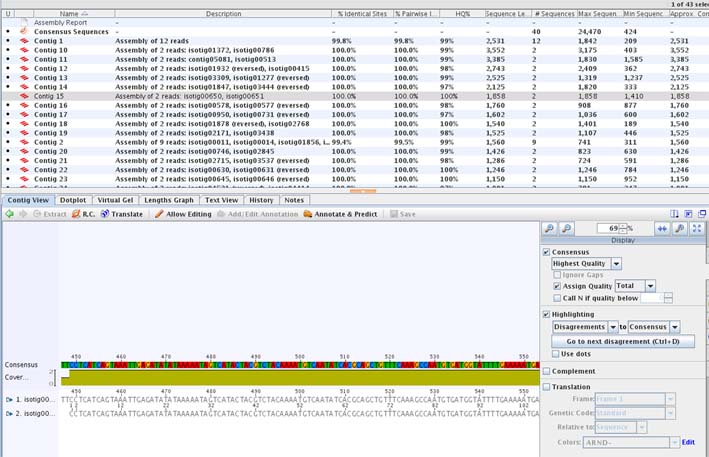Click the second magnifier zoom icon

566,229
